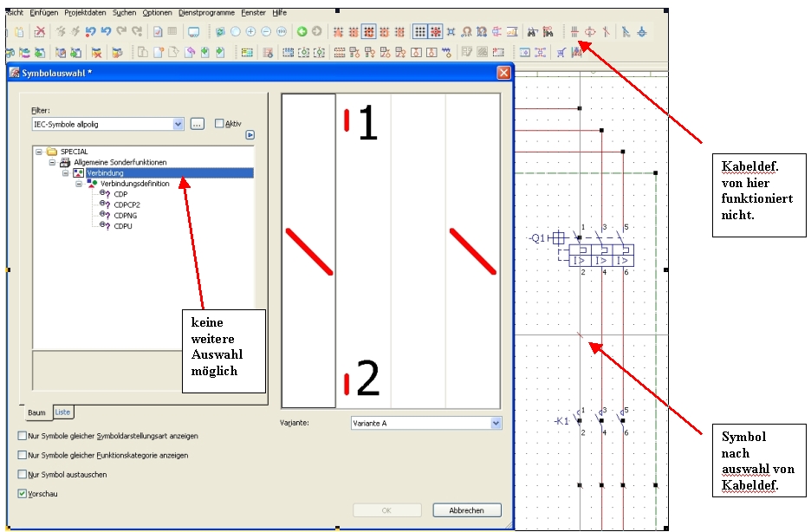This screenshot has width=811, height=532.
Task: Select the first preview variant thumbnail
Action: 308,250
